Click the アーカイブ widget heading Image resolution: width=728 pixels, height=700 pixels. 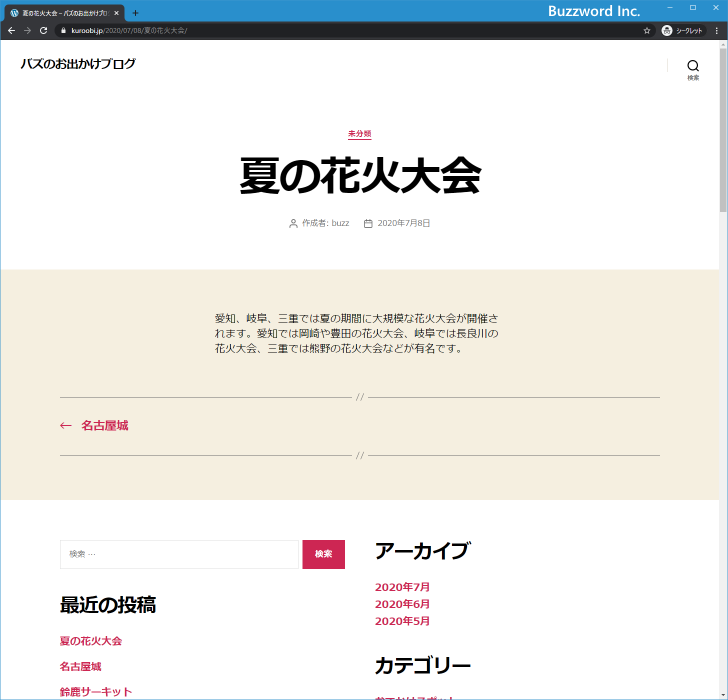(x=422, y=551)
